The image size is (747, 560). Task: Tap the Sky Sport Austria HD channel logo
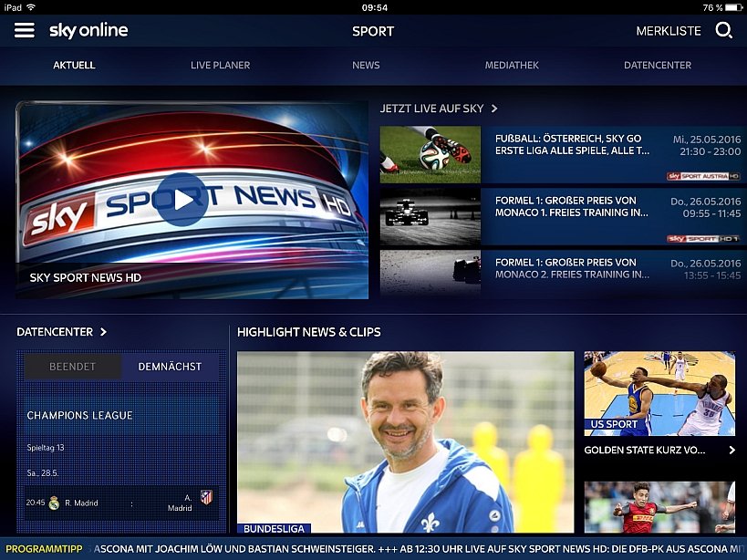703,176
